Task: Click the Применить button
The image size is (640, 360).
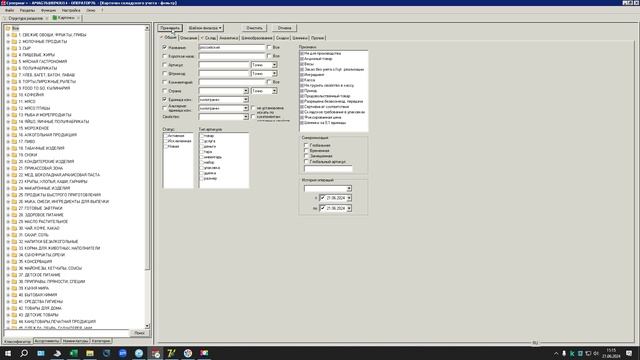Action: [170, 28]
